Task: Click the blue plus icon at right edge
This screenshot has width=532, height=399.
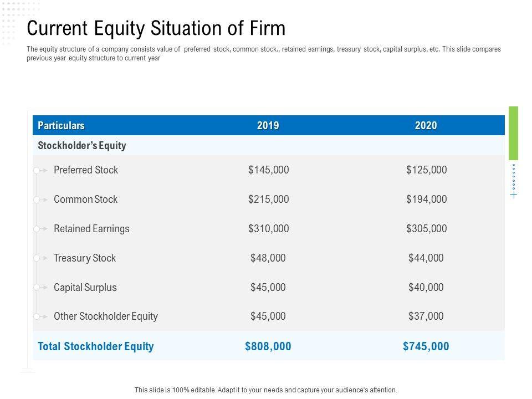Action: [x=514, y=195]
